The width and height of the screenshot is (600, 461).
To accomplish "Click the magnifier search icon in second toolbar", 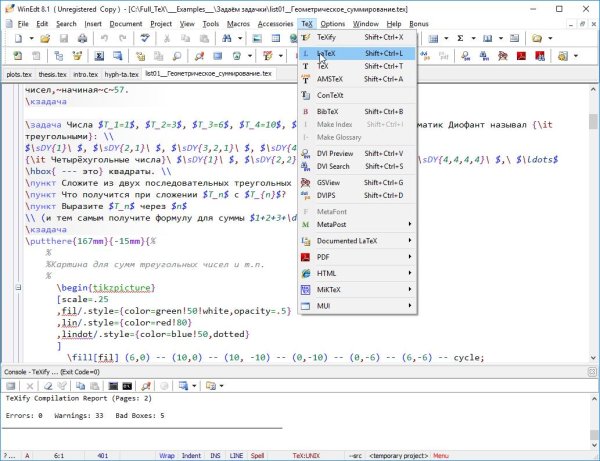I will (177, 56).
